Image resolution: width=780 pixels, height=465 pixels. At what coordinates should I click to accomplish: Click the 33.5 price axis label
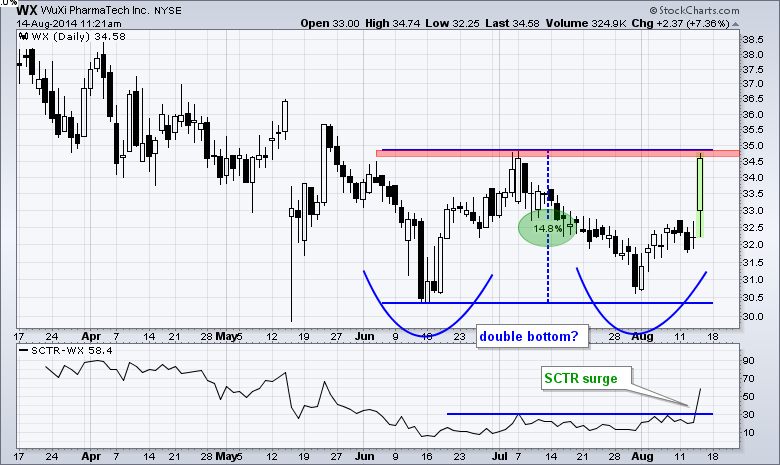point(753,194)
